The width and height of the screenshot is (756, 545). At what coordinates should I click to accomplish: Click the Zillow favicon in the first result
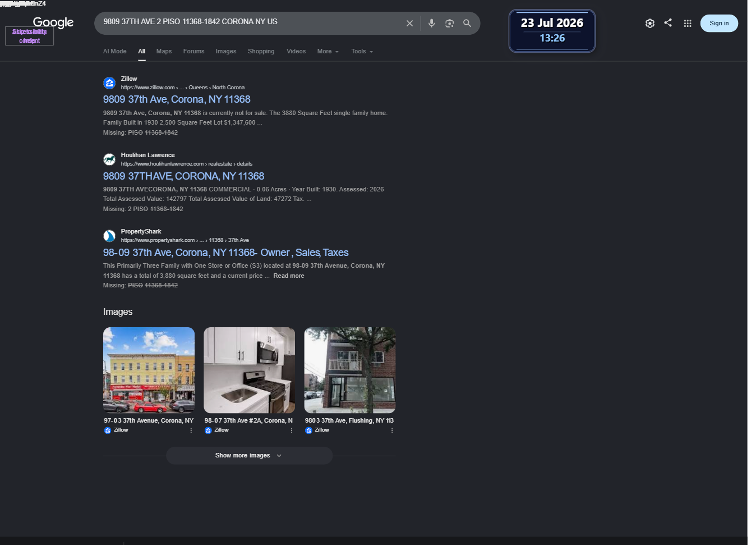109,83
